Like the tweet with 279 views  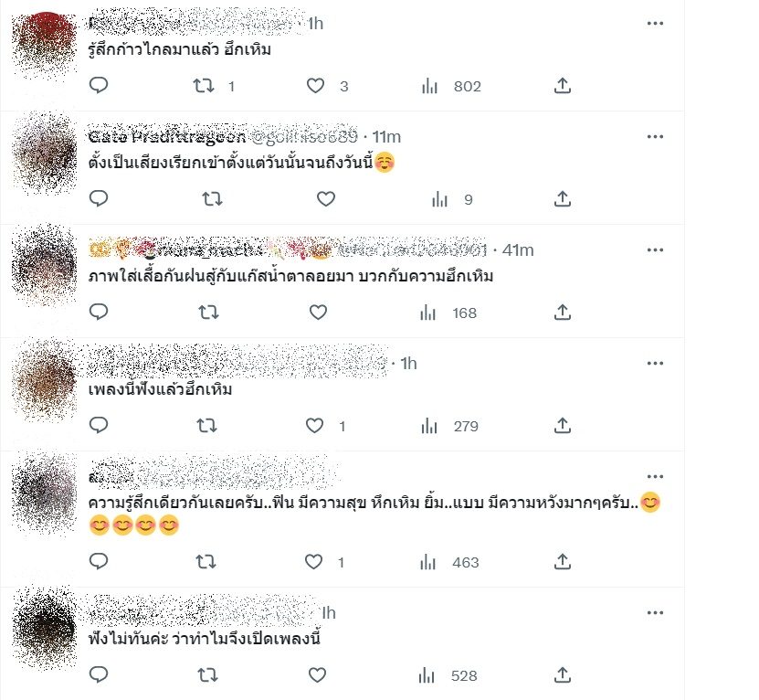coord(314,425)
